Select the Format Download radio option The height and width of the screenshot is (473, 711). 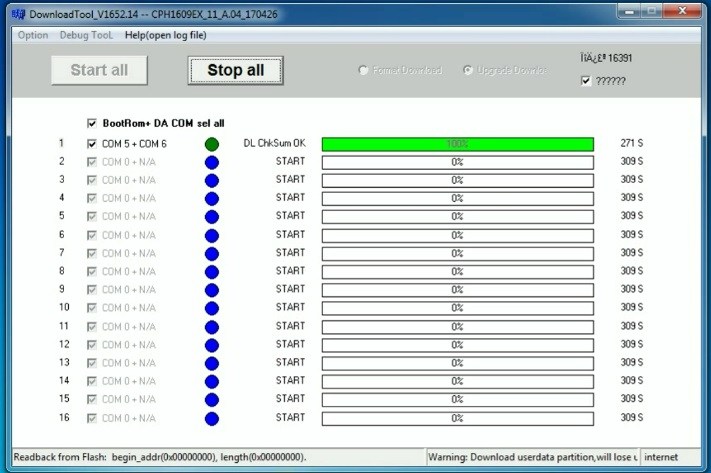point(365,71)
